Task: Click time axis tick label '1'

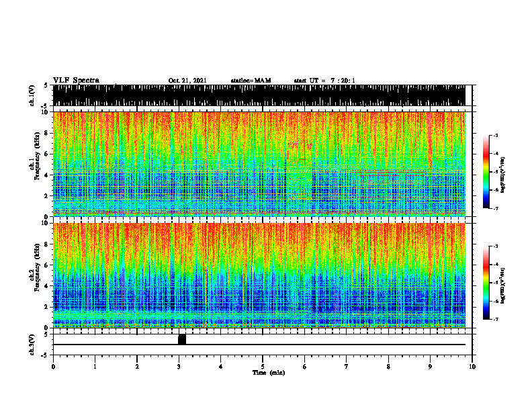Action: (x=95, y=367)
